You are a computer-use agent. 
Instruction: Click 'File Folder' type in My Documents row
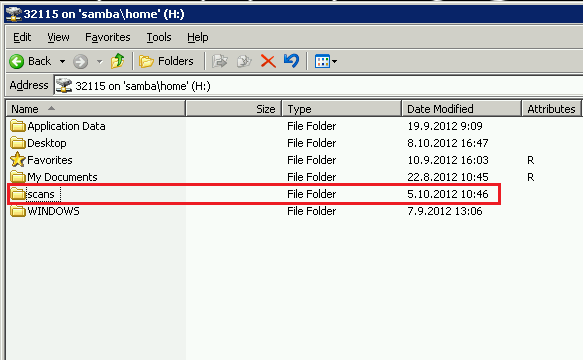312,177
